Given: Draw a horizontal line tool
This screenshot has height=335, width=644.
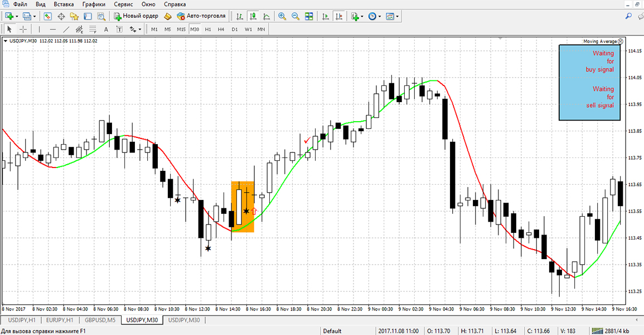Looking at the screenshot, I should 53,29.
